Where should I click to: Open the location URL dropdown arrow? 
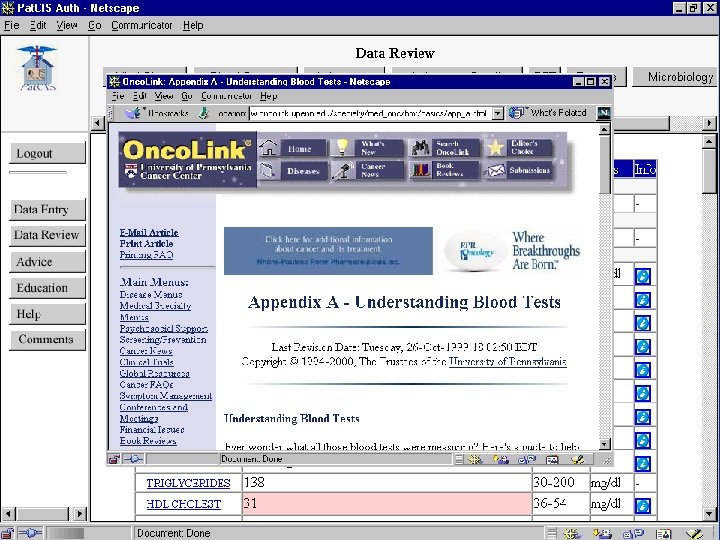coord(498,113)
